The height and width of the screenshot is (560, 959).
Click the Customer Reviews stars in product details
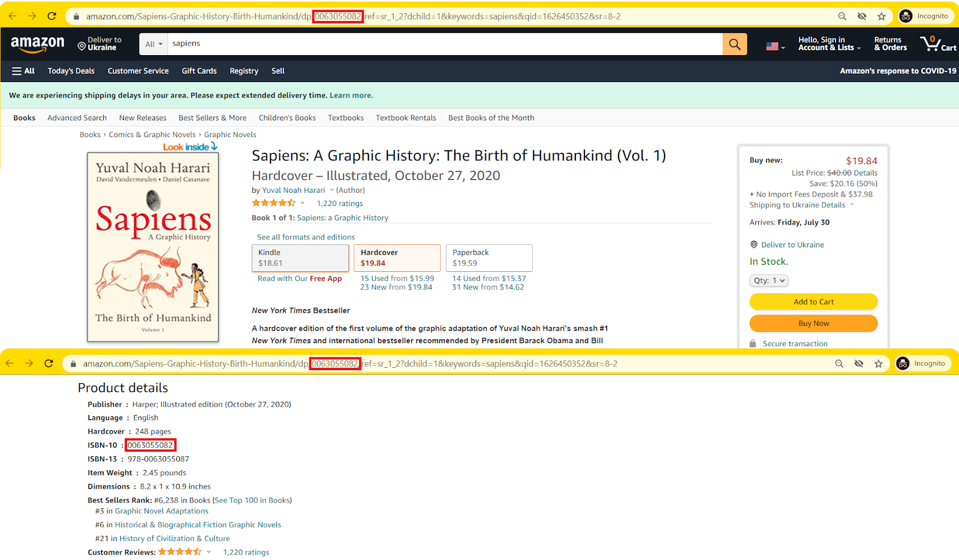coord(180,552)
